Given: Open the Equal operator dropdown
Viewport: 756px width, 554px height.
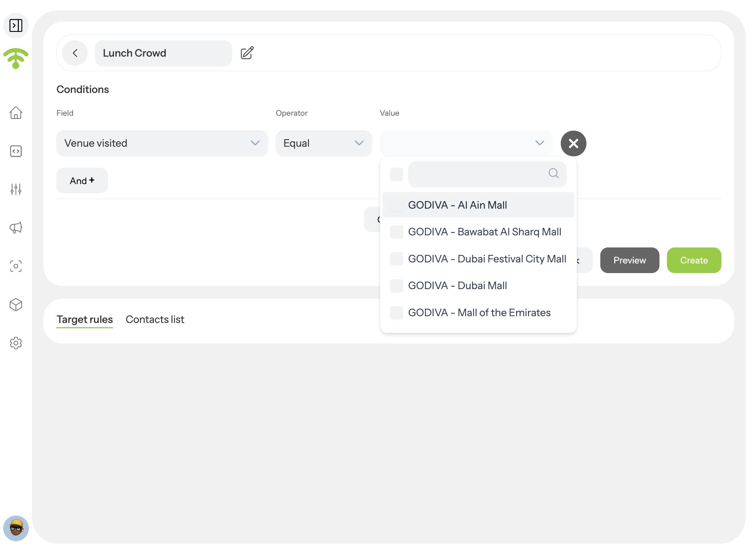Looking at the screenshot, I should pyautogui.click(x=324, y=143).
